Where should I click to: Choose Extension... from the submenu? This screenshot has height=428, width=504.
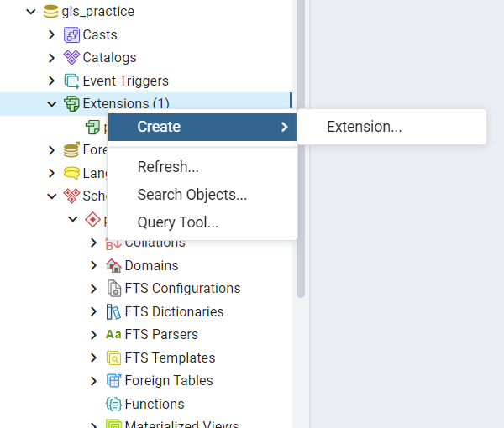(365, 127)
